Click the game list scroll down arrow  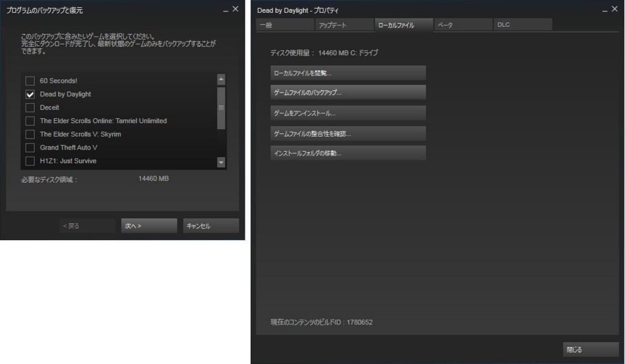point(221,162)
